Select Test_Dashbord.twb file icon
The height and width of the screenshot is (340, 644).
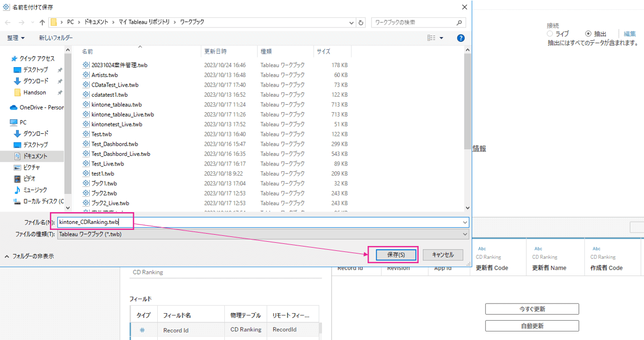tap(86, 144)
